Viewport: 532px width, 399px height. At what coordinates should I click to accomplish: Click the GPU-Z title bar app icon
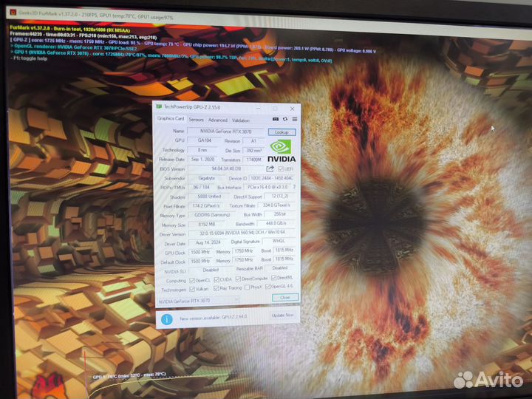coord(158,106)
